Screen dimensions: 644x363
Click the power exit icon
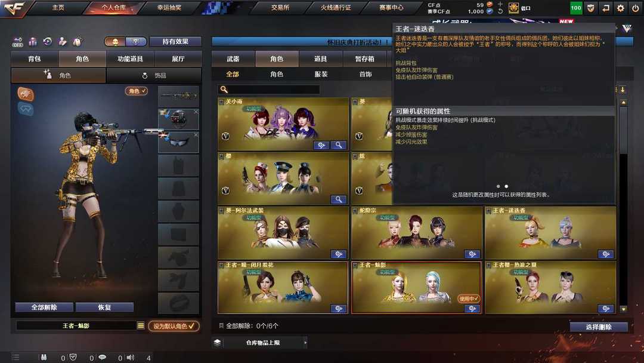(635, 8)
